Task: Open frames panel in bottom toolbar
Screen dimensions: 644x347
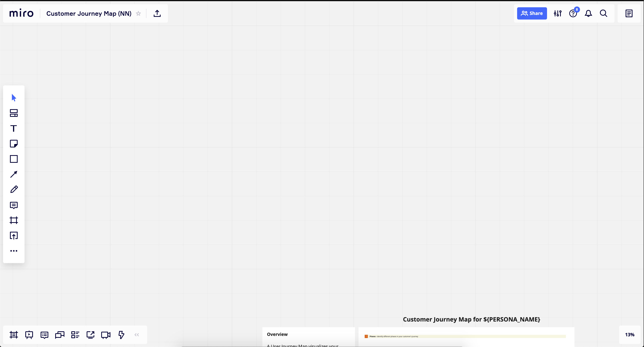Action: [x=14, y=335]
